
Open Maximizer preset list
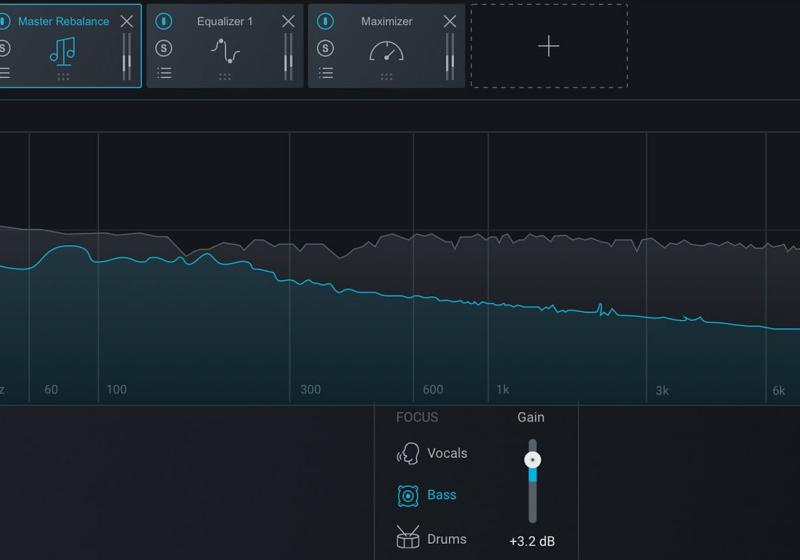[x=326, y=73]
